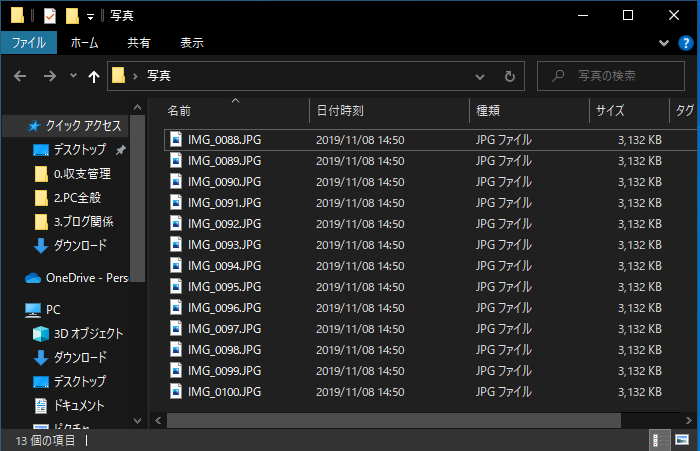Click the IMG_0088.JPG file icon
The image size is (700, 451).
pos(176,140)
